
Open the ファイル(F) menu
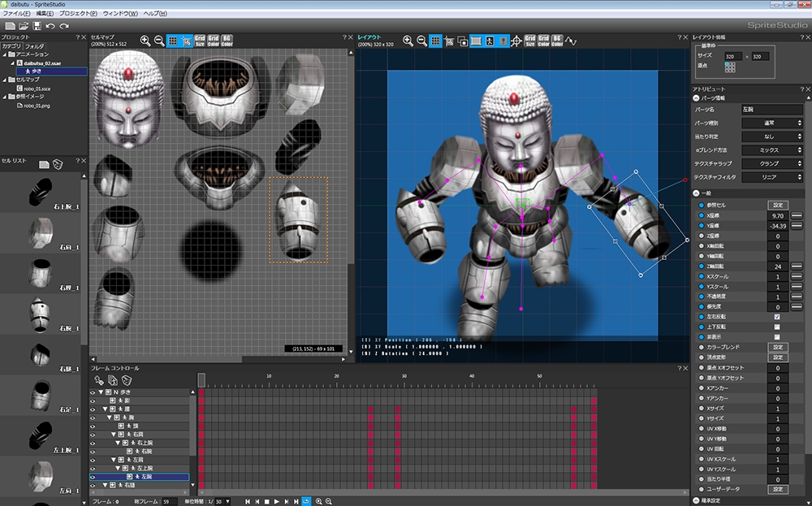pyautogui.click(x=16, y=14)
